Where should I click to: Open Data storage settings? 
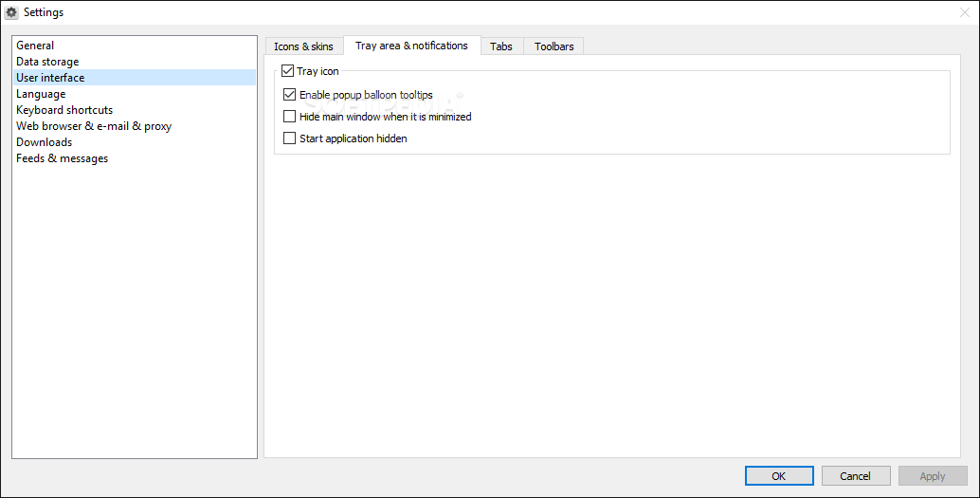(x=135, y=62)
